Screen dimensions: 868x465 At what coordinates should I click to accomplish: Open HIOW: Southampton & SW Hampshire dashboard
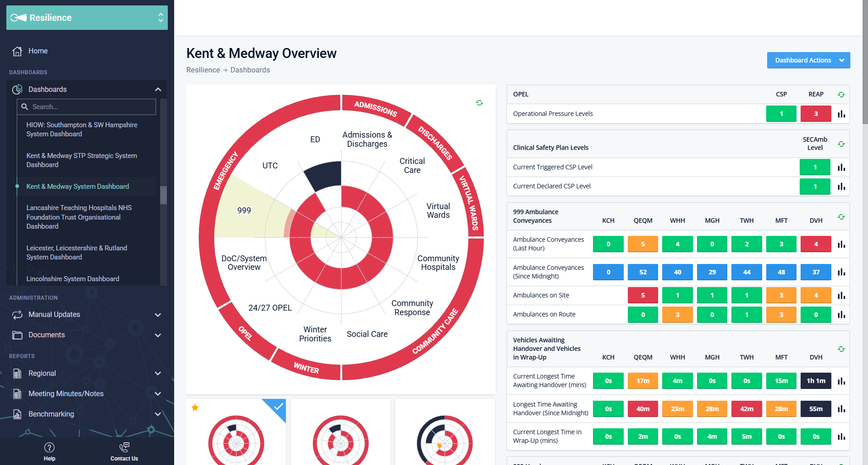click(82, 129)
